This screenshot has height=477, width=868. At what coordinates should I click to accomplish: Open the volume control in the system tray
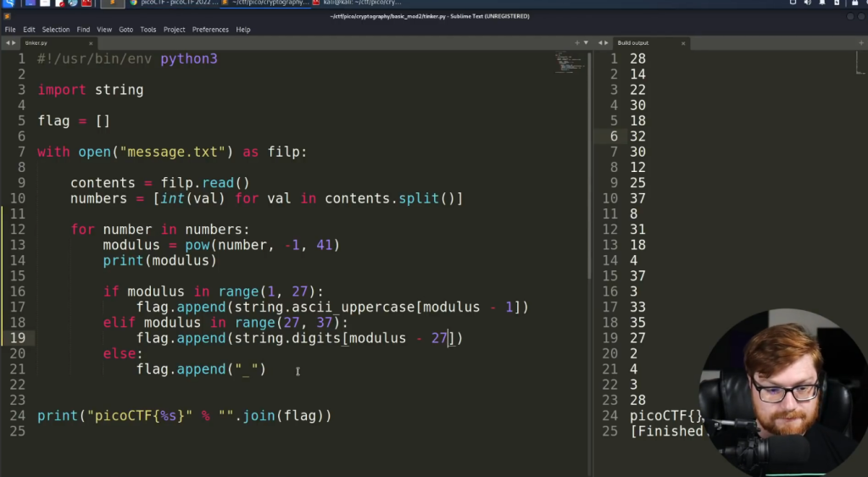click(x=808, y=3)
